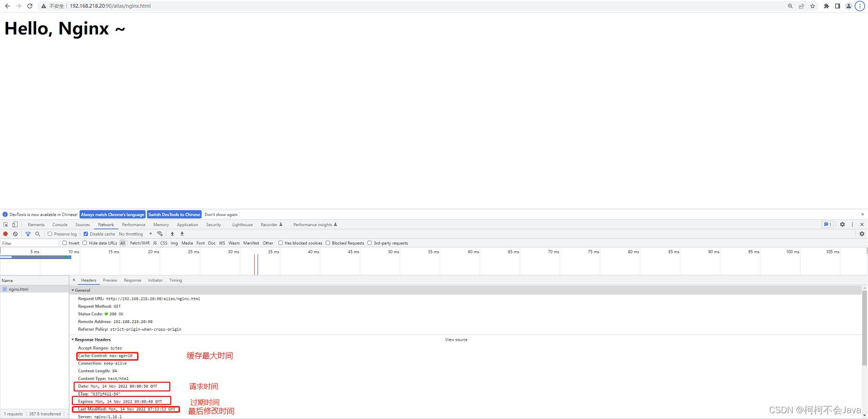This screenshot has height=419, width=868.
Task: Stop recording the network log
Action: 6,234
